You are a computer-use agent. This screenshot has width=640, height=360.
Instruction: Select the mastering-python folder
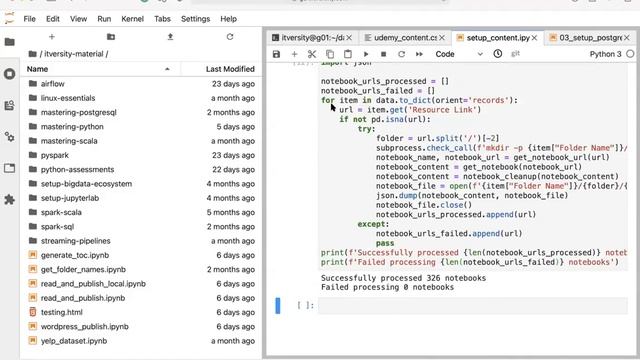(x=142, y=127)
